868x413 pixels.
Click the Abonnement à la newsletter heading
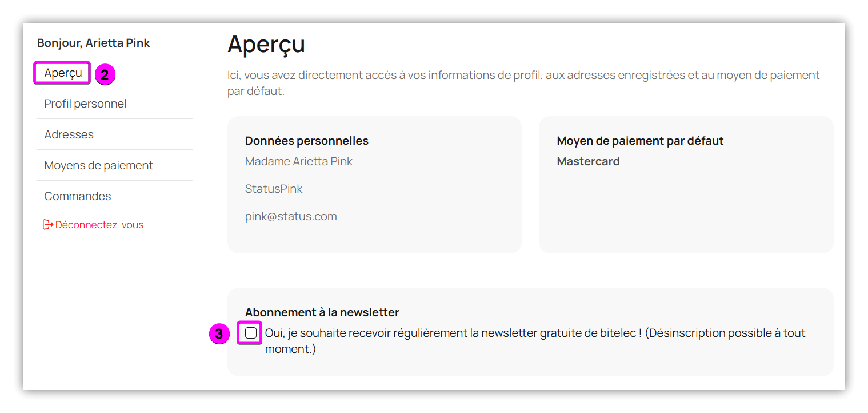(x=322, y=312)
